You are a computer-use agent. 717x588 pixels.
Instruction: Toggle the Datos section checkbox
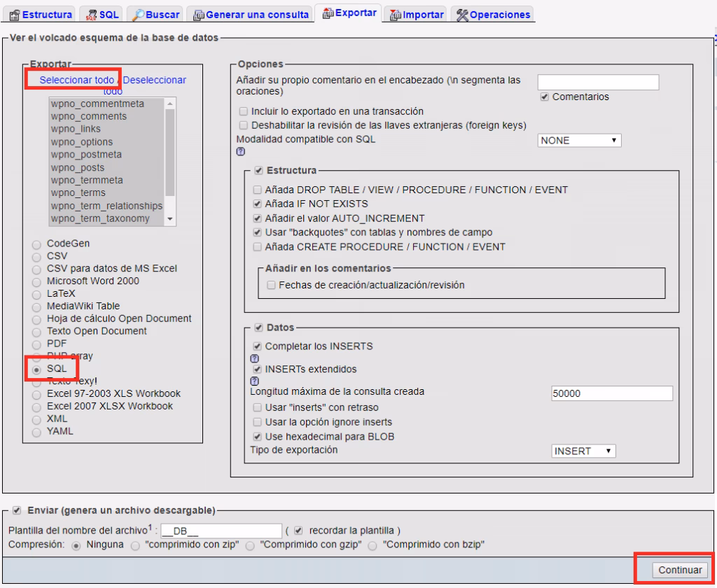tap(259, 328)
